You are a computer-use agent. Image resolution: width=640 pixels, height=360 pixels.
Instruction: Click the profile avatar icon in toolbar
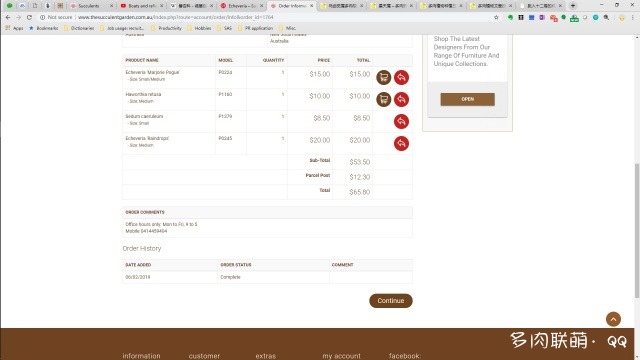pyautogui.click(x=622, y=18)
